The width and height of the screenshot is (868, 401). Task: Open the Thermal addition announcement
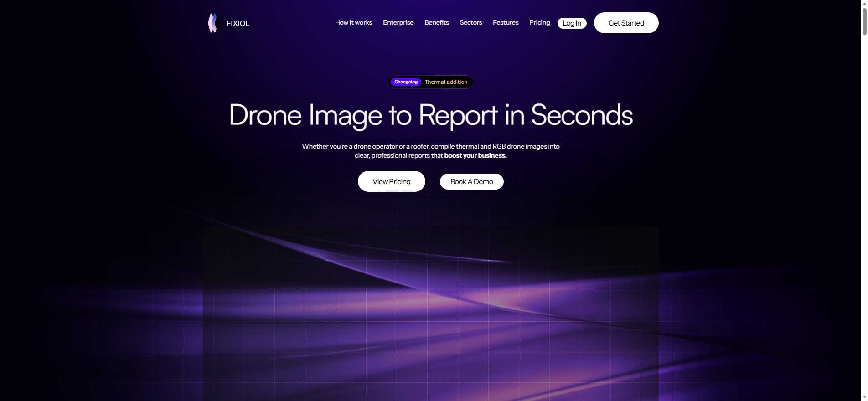point(446,82)
